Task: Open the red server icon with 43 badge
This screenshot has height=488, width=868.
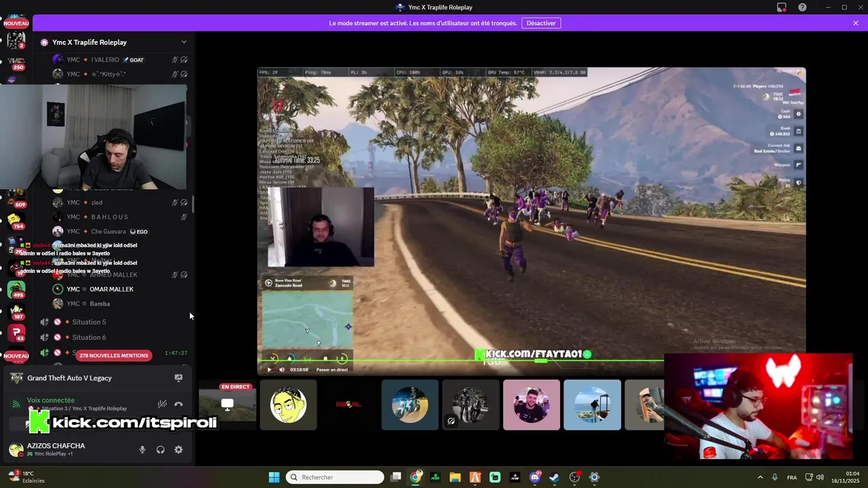Action: tap(16, 333)
